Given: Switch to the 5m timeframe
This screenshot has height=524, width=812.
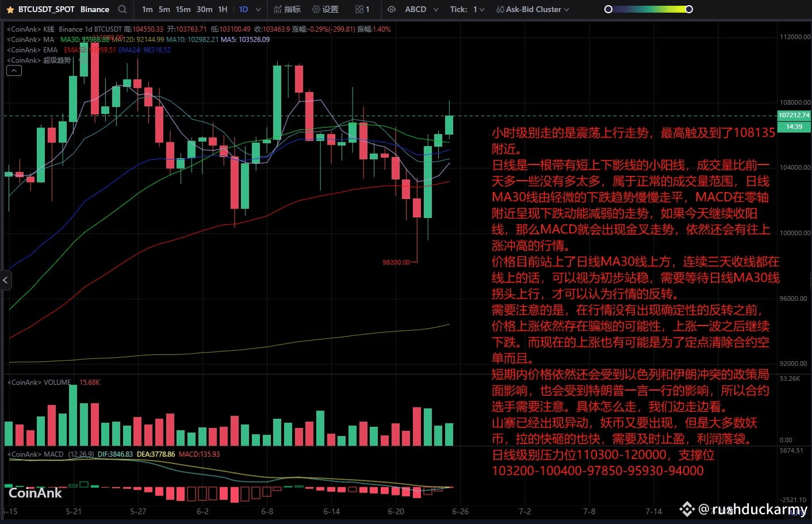Looking at the screenshot, I should click(x=164, y=9).
